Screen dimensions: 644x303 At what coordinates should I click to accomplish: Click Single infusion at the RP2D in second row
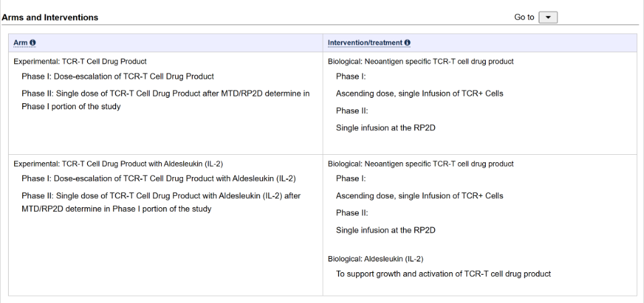385,231
